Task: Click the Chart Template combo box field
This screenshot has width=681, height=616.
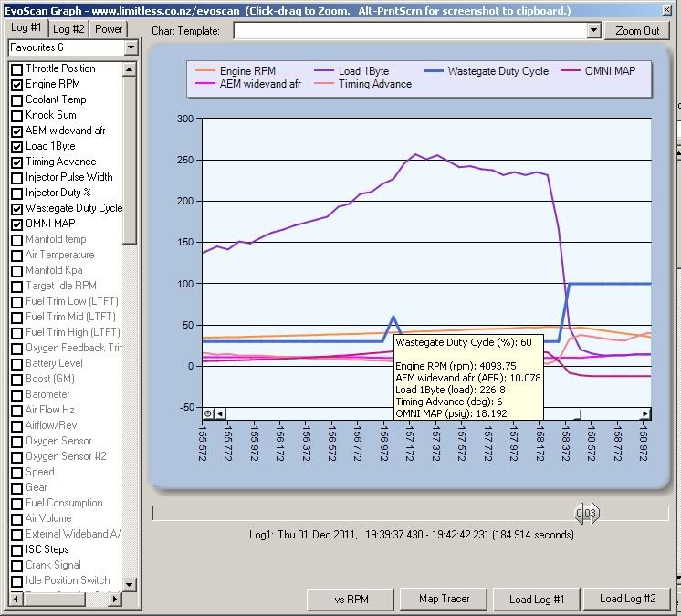Action: (409, 30)
